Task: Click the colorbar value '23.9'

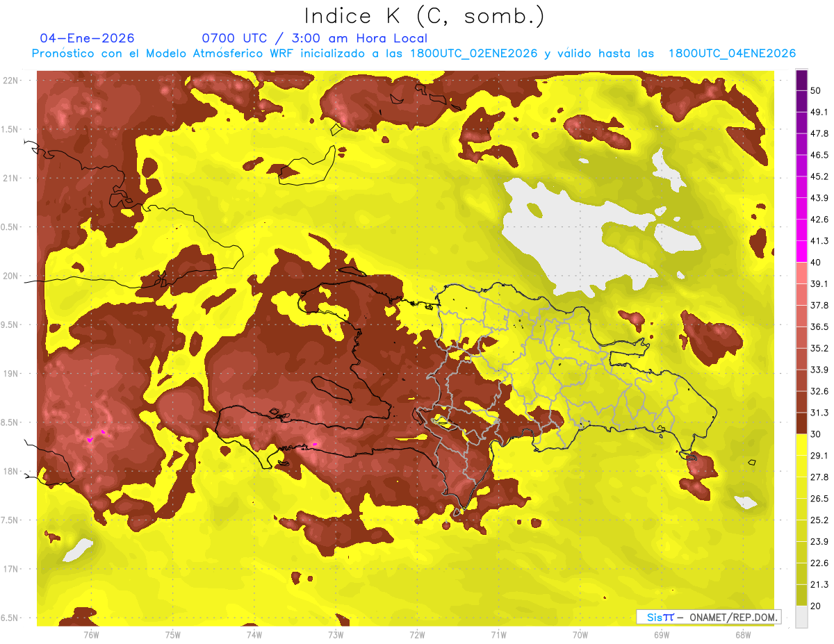Action: [819, 541]
